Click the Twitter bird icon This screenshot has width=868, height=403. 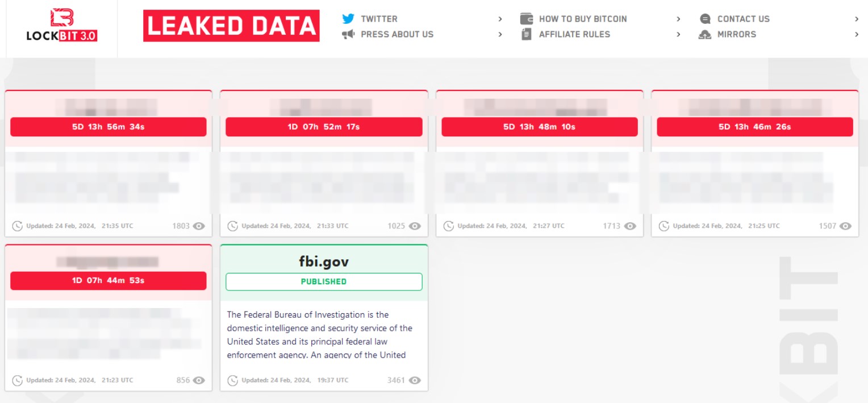tap(348, 19)
